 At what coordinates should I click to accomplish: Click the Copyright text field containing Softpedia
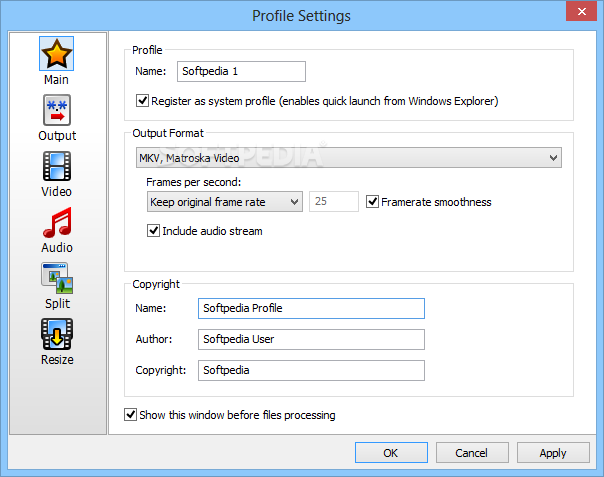[311, 370]
